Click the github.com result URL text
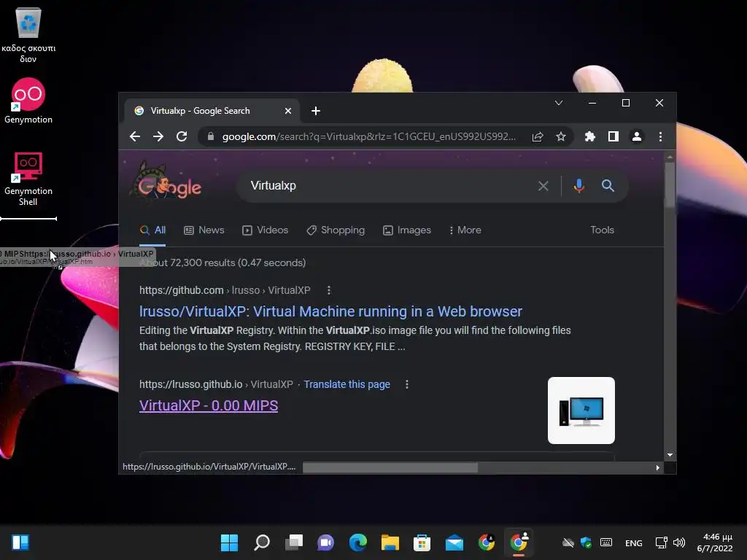 click(225, 290)
